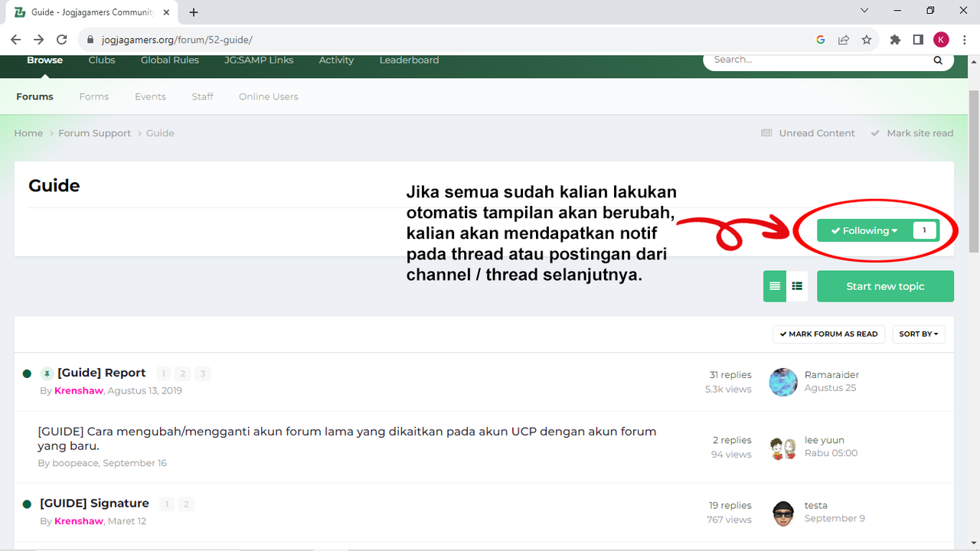Open Chrome three-dot menu

(x=963, y=40)
